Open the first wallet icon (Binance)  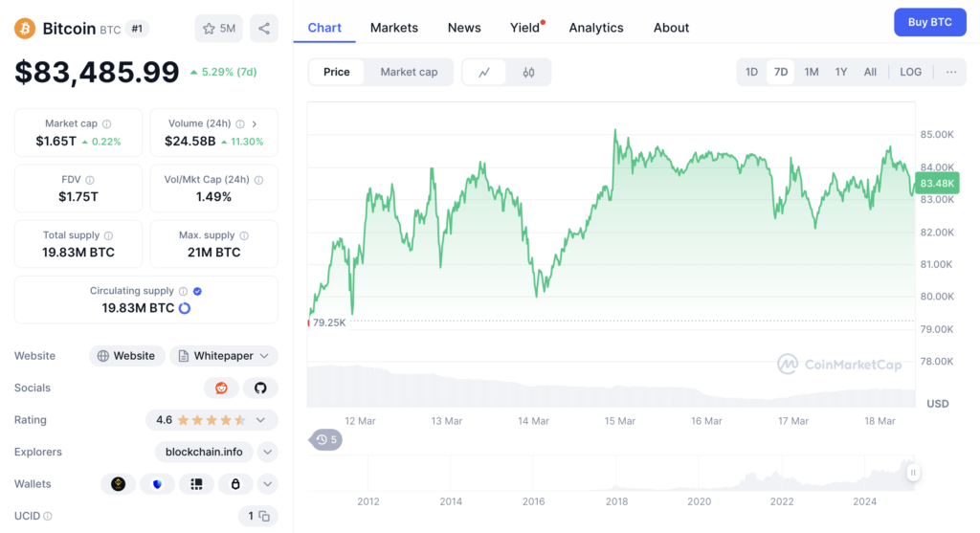118,483
